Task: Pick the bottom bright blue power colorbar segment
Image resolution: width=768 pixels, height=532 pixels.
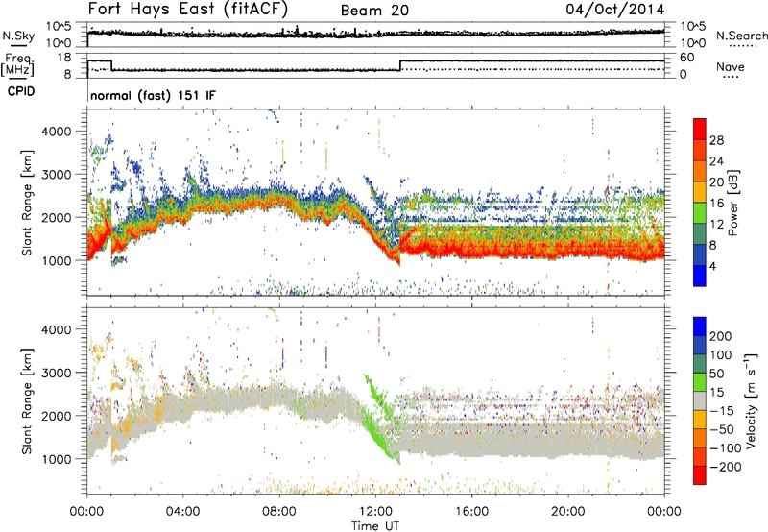Action: [x=700, y=276]
